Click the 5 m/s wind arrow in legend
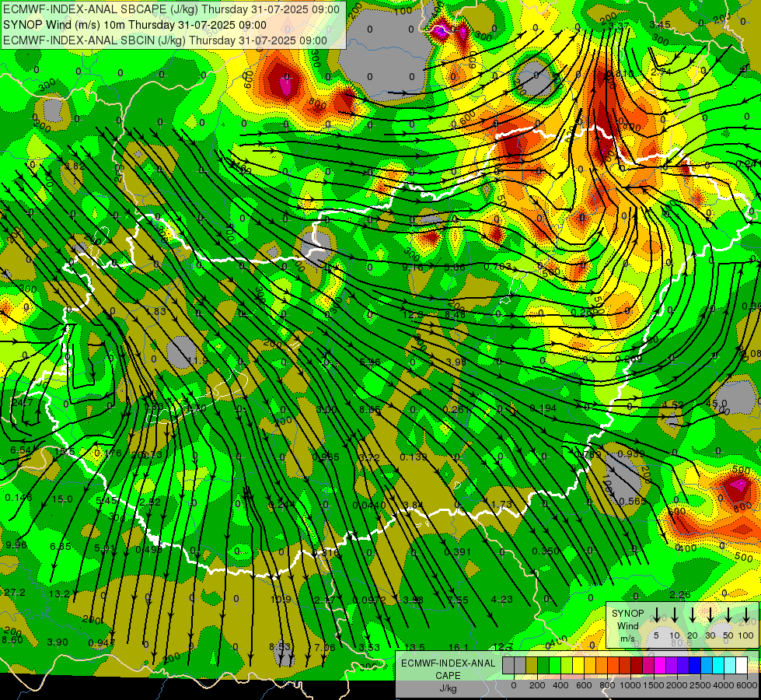The height and width of the screenshot is (700, 761). tap(656, 615)
